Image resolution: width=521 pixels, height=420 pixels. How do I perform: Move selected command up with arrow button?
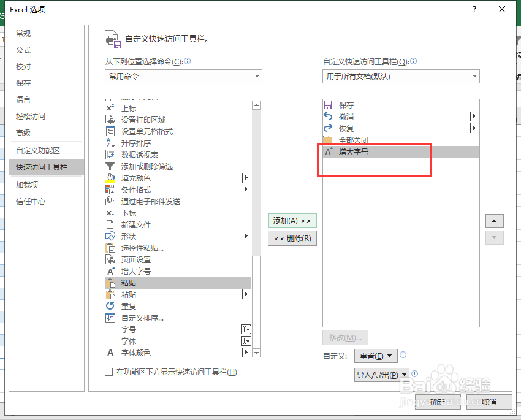click(x=495, y=221)
